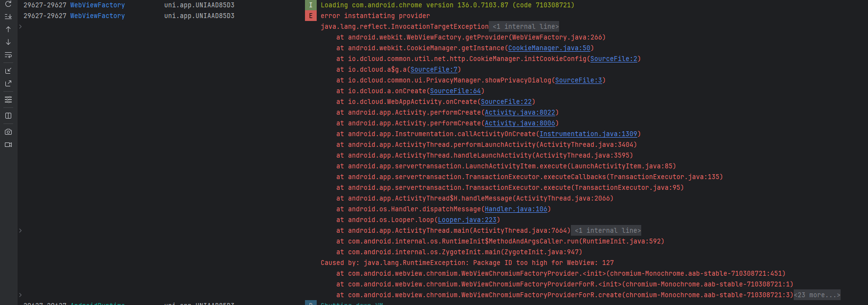Open Logcat formatting options icon
Screen dimensions: 868x305
8,100
